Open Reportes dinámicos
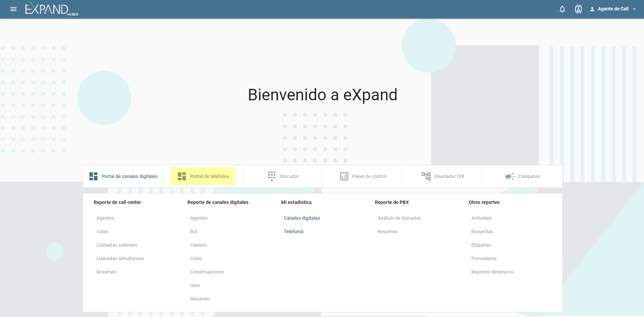This screenshot has height=317, width=644. click(492, 272)
